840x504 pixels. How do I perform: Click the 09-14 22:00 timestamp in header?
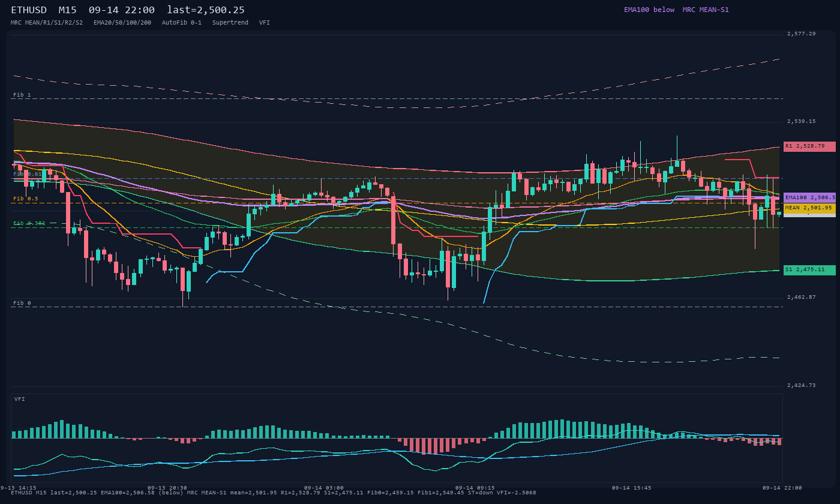tap(121, 10)
